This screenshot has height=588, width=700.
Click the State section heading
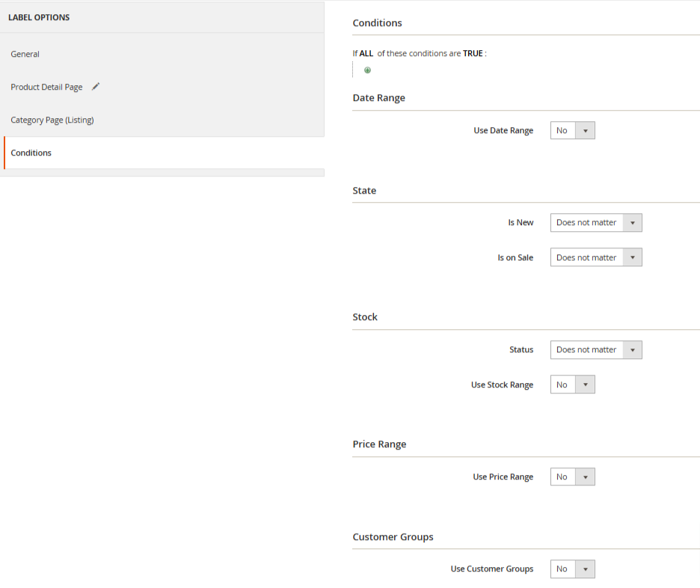[x=364, y=191]
